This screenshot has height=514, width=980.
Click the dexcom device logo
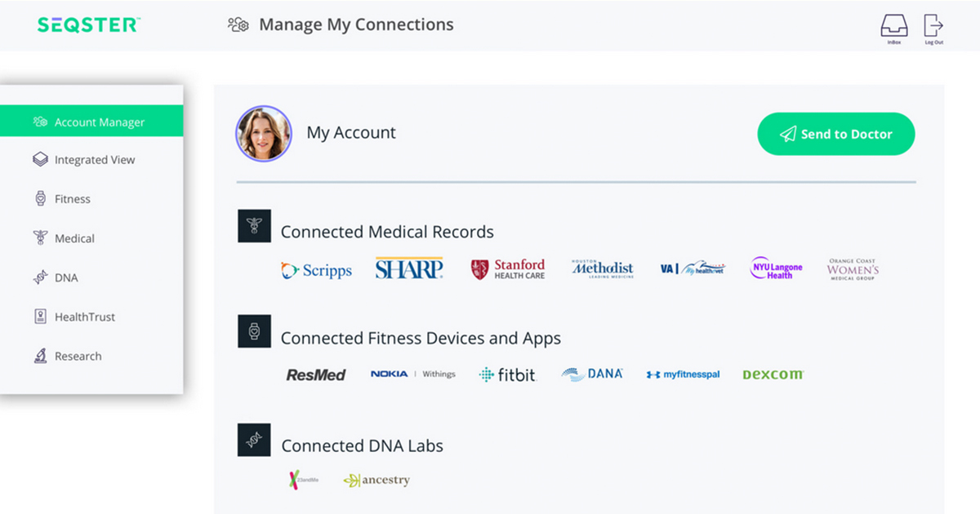773,374
